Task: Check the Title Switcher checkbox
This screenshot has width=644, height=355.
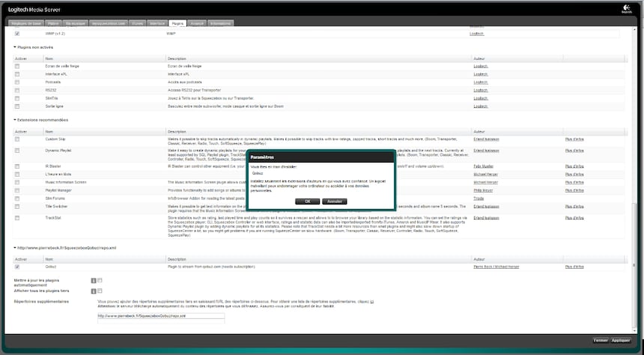Action: pyautogui.click(x=17, y=207)
